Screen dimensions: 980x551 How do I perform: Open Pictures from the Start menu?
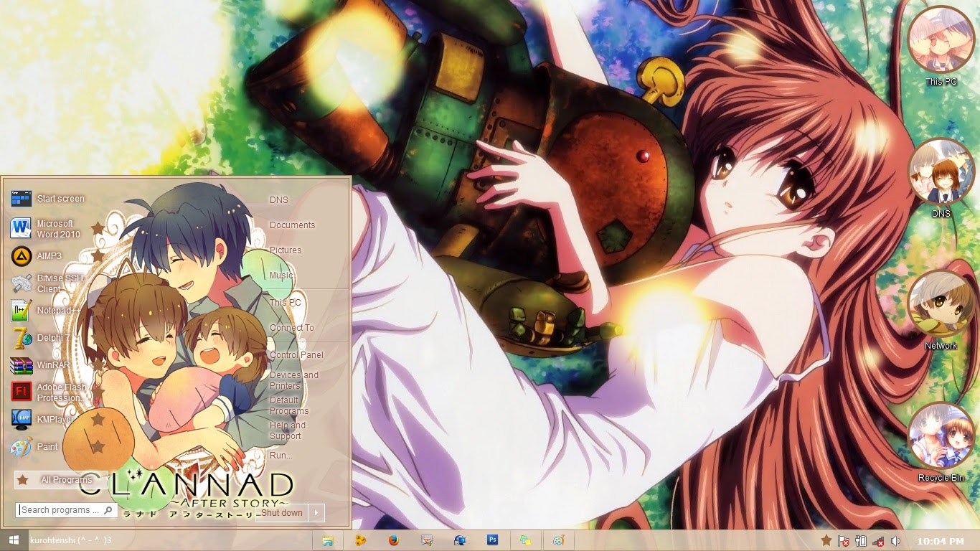[x=286, y=250]
